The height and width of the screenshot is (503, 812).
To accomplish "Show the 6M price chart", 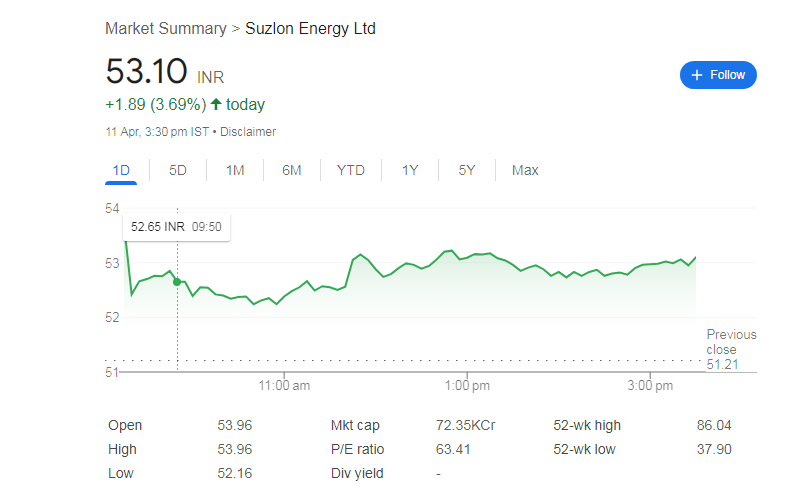I will 291,170.
